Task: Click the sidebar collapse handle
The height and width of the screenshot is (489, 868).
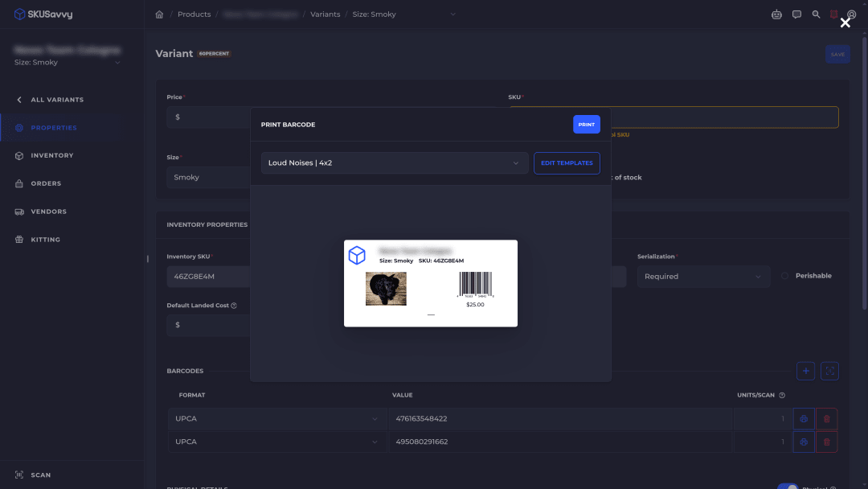Action: click(147, 259)
